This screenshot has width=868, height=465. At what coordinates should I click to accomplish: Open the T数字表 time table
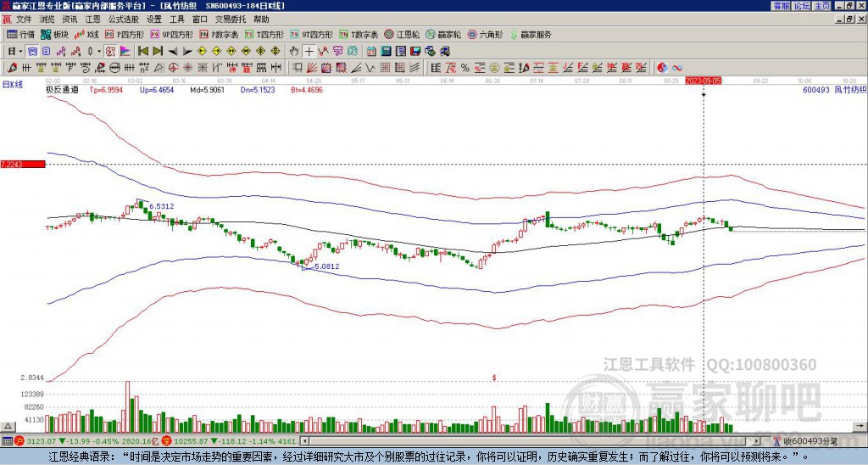[x=359, y=34]
